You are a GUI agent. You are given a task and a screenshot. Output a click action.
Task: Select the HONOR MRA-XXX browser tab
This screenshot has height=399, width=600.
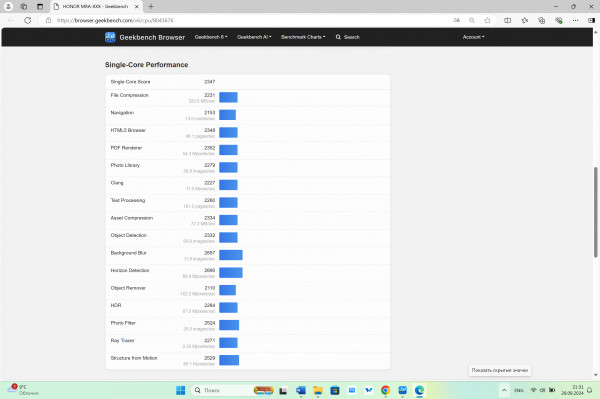click(96, 7)
